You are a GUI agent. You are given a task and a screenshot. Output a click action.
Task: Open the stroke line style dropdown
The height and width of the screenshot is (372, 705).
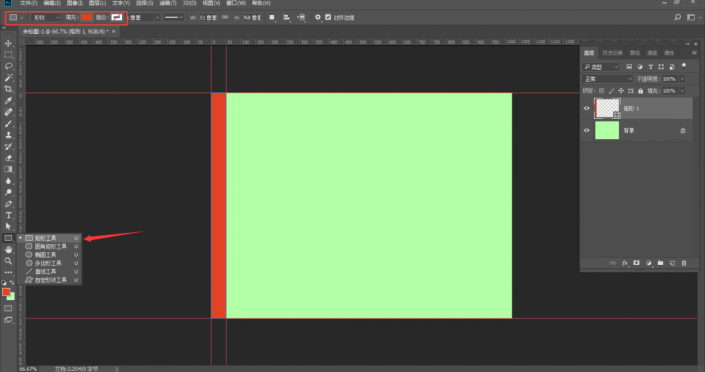pos(174,18)
